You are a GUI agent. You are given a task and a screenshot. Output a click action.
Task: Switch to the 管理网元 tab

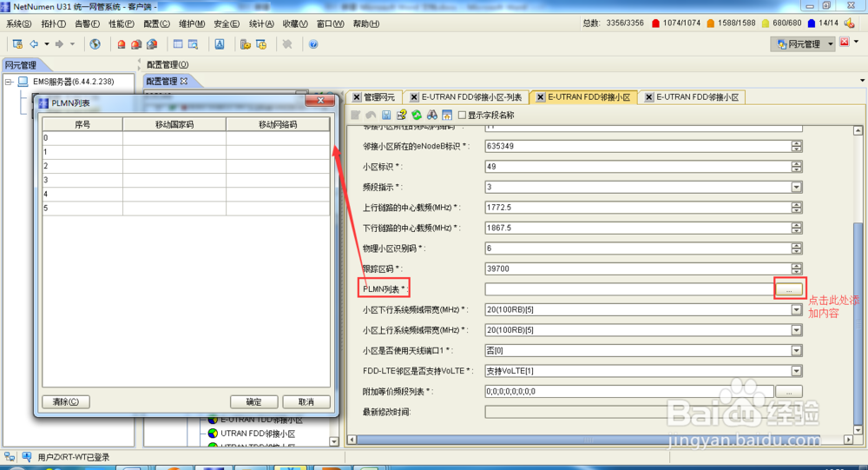coord(378,97)
